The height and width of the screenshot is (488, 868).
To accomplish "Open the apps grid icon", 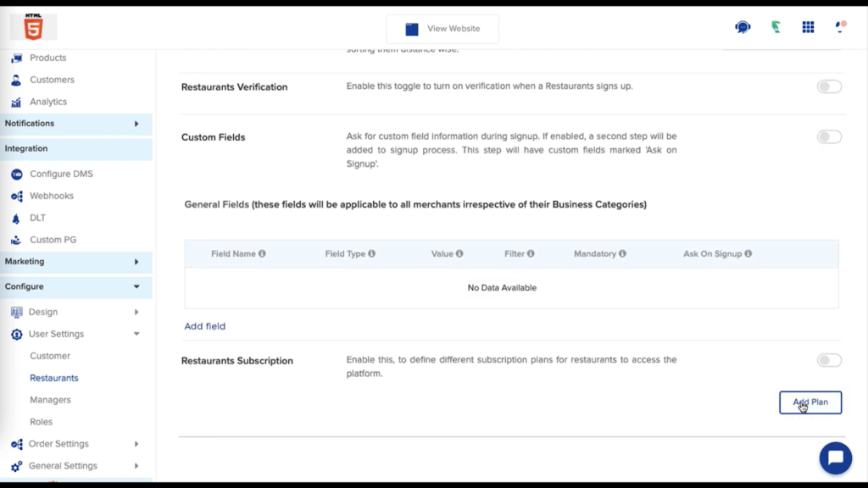I will tap(808, 26).
